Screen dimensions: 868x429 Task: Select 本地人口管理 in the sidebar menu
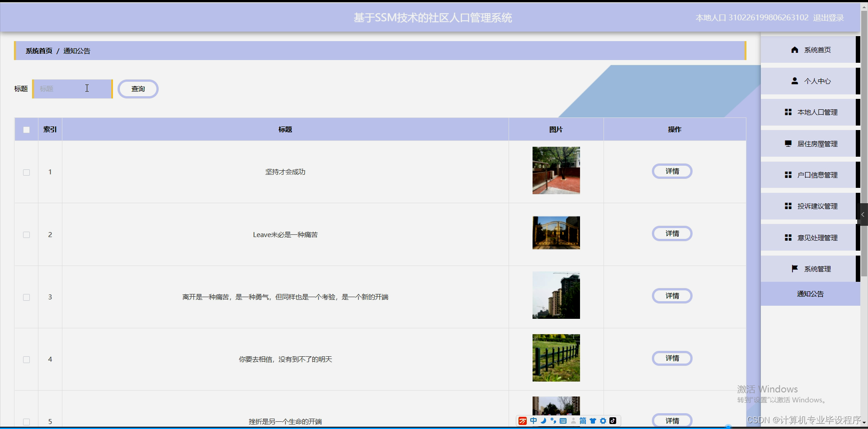816,112
